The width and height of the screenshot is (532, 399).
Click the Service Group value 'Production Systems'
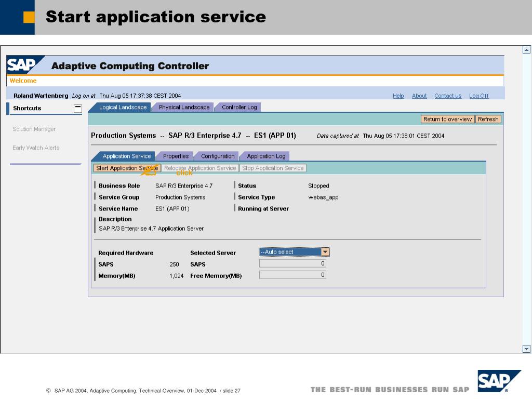click(x=180, y=197)
